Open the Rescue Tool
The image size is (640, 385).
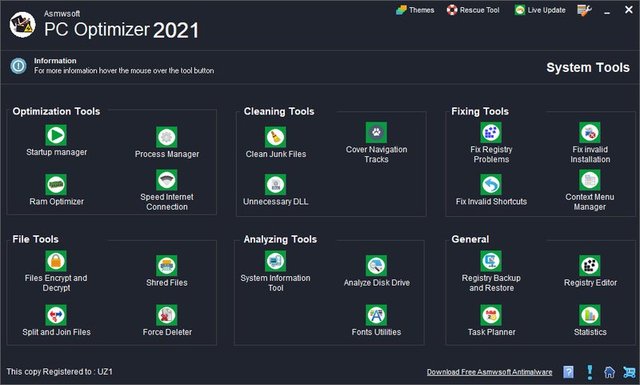(473, 10)
